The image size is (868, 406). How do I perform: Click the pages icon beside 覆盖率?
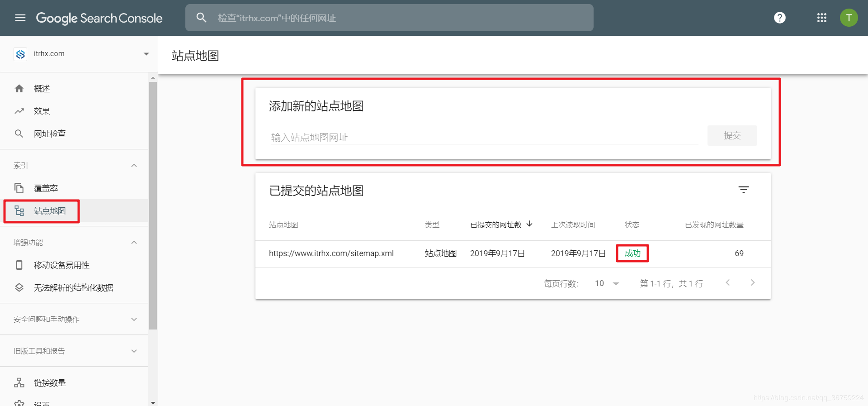coord(19,188)
